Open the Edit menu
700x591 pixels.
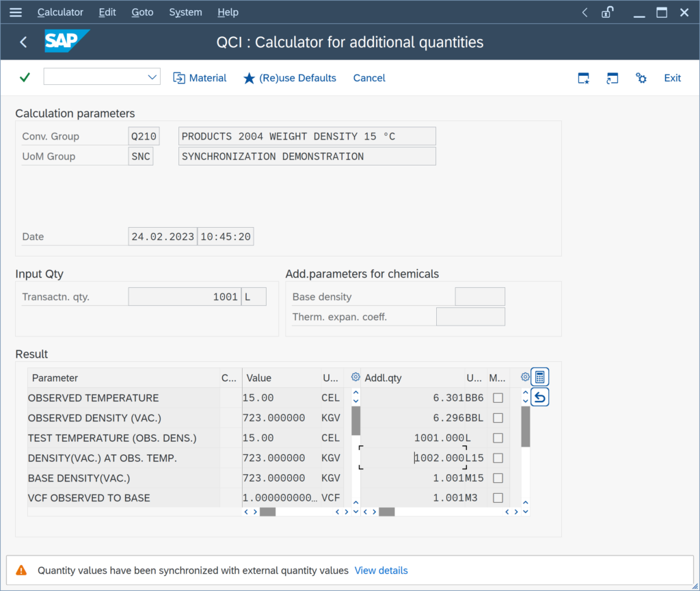[107, 12]
